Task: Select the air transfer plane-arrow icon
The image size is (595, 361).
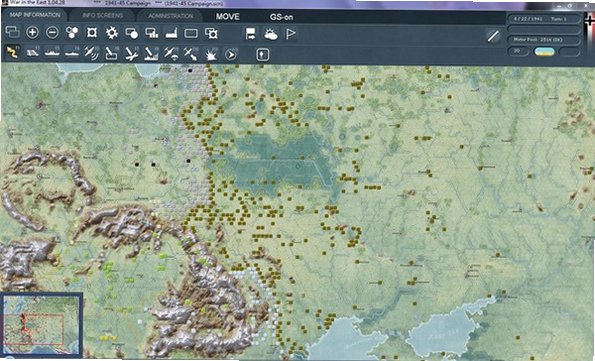Action: click(x=190, y=54)
